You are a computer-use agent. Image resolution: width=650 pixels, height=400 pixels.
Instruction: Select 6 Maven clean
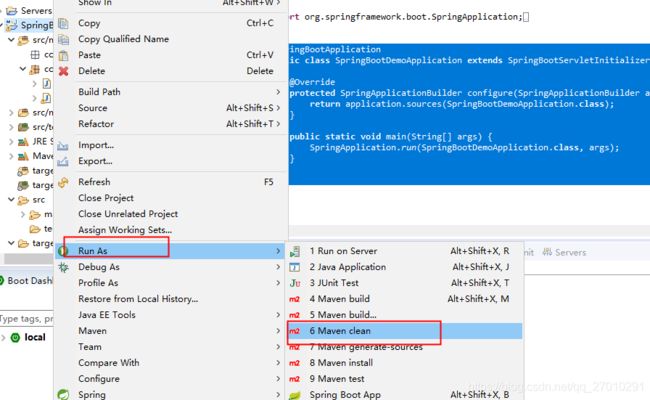(x=405, y=331)
